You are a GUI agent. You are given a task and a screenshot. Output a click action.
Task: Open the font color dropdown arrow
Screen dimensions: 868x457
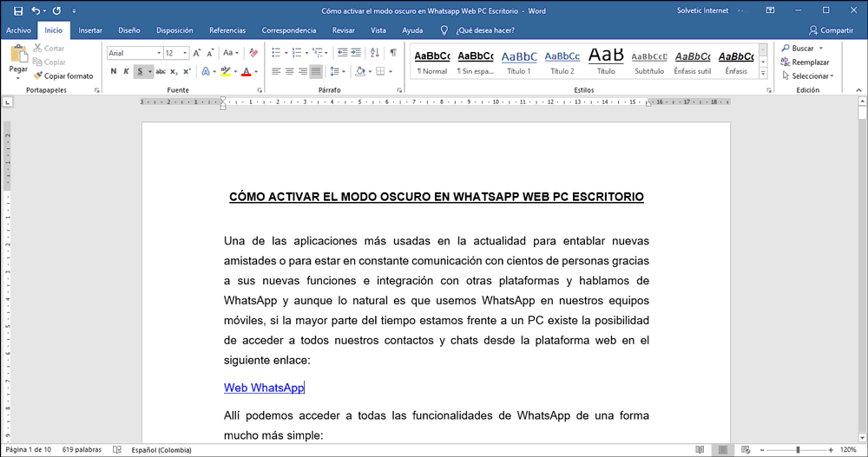pos(256,71)
